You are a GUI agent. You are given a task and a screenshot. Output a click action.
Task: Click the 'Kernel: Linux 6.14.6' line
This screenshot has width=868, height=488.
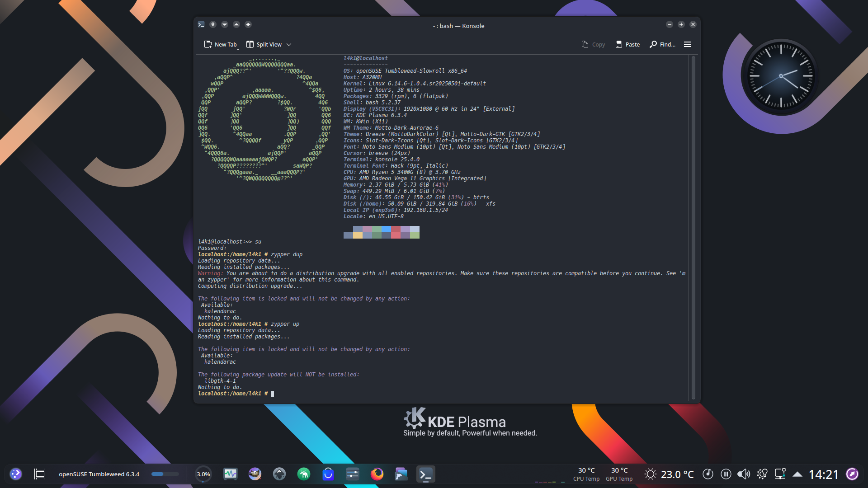coord(415,84)
